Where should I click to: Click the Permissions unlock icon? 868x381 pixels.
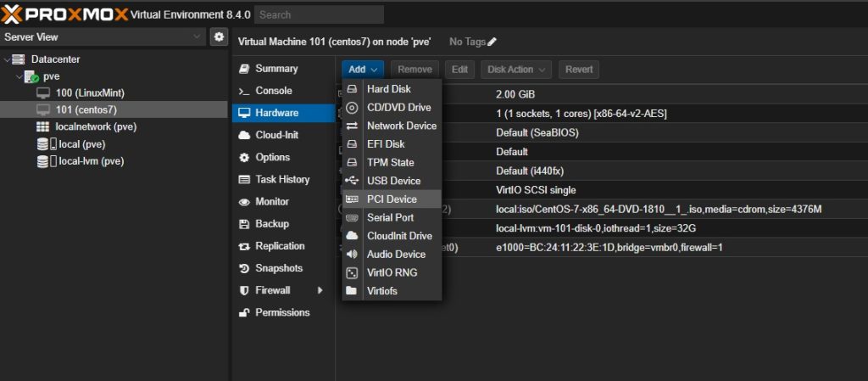click(244, 313)
